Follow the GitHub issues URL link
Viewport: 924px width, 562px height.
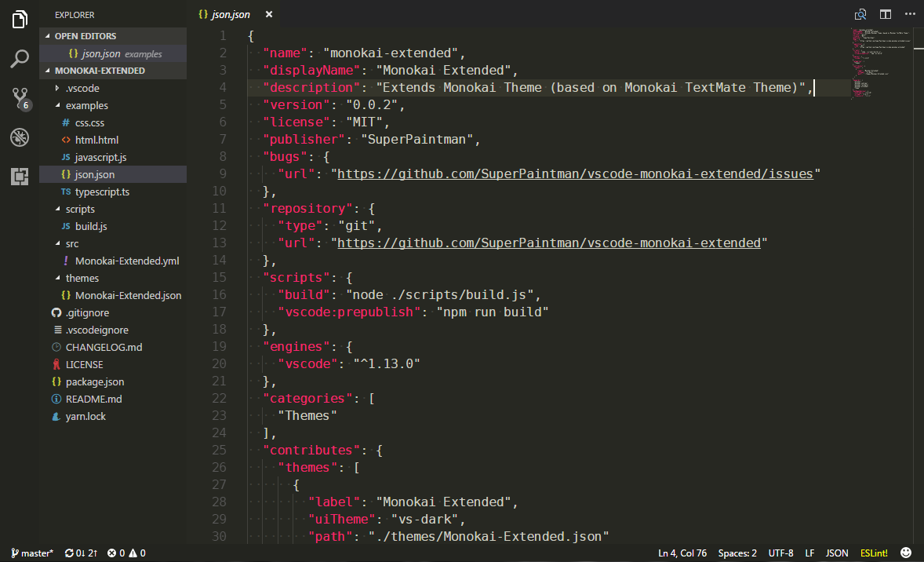tap(575, 174)
